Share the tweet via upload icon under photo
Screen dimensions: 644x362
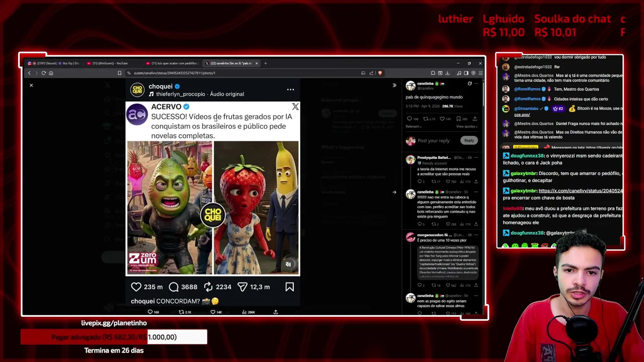[x=276, y=312]
